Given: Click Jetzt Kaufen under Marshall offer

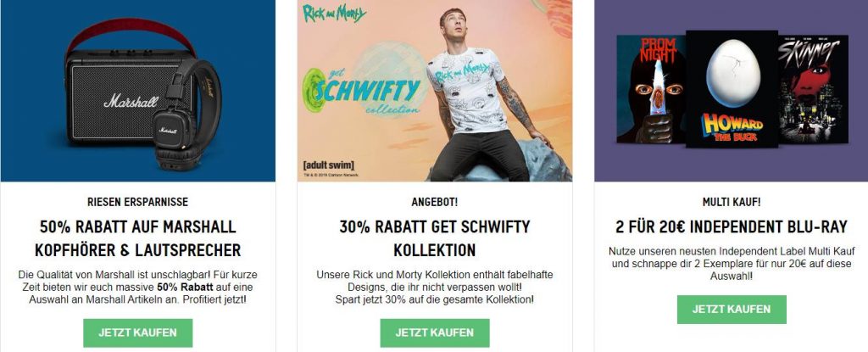Looking at the screenshot, I should pyautogui.click(x=138, y=332).
